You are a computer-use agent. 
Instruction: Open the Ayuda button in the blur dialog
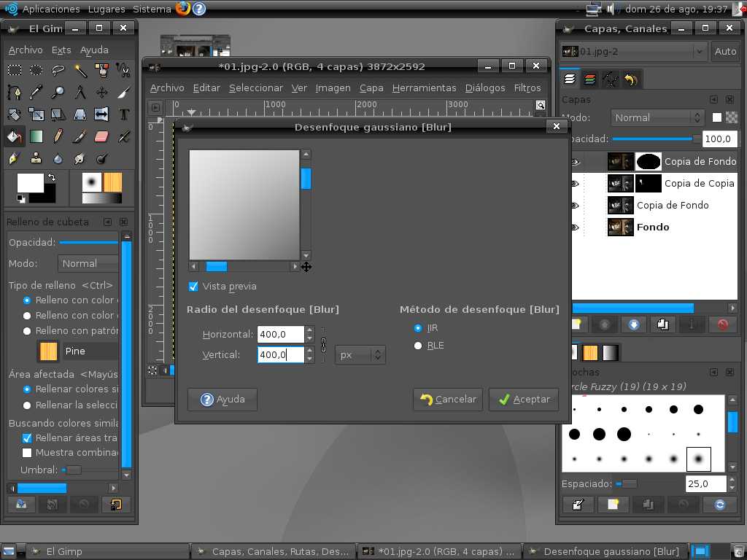click(222, 400)
